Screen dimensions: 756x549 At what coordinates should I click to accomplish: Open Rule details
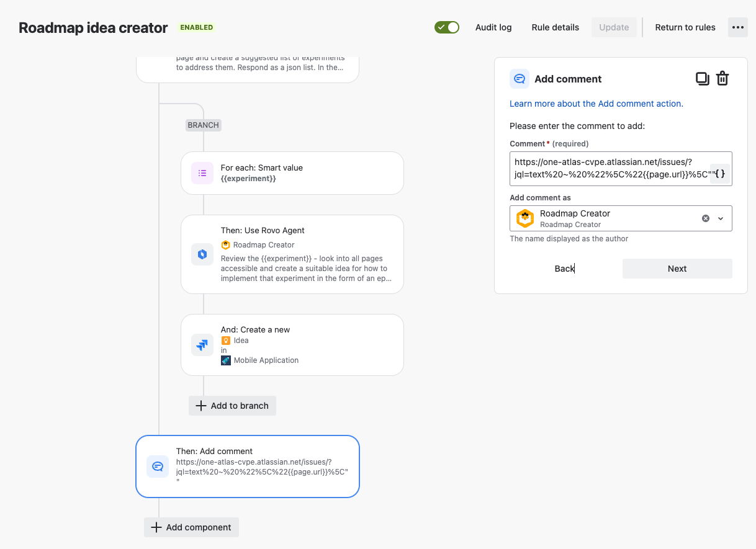pos(556,27)
